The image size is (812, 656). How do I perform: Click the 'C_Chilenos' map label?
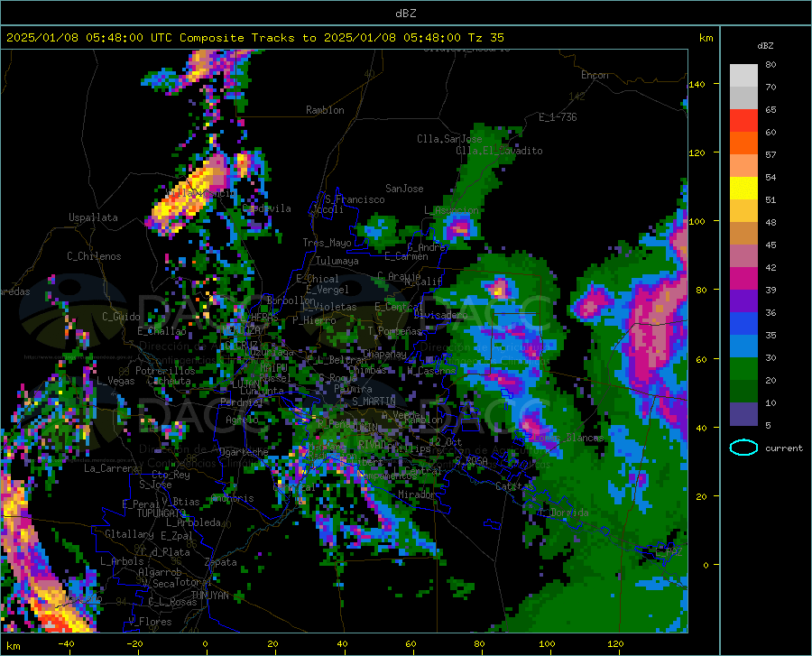pos(94,256)
